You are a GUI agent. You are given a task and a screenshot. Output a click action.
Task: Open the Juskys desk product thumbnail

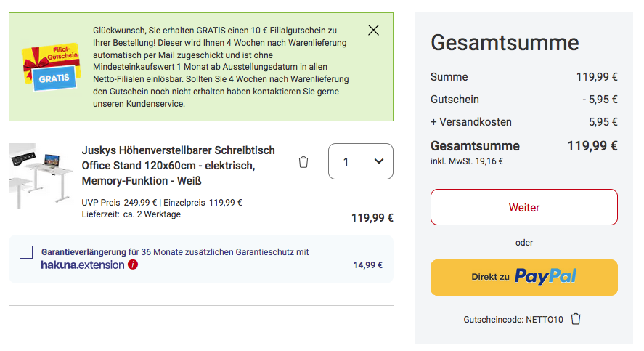(x=41, y=175)
